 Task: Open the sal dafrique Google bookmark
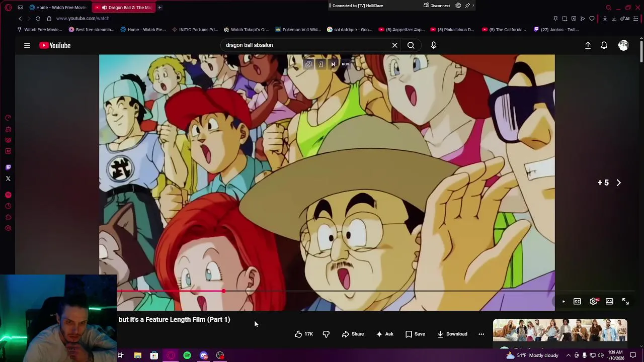coord(350,30)
